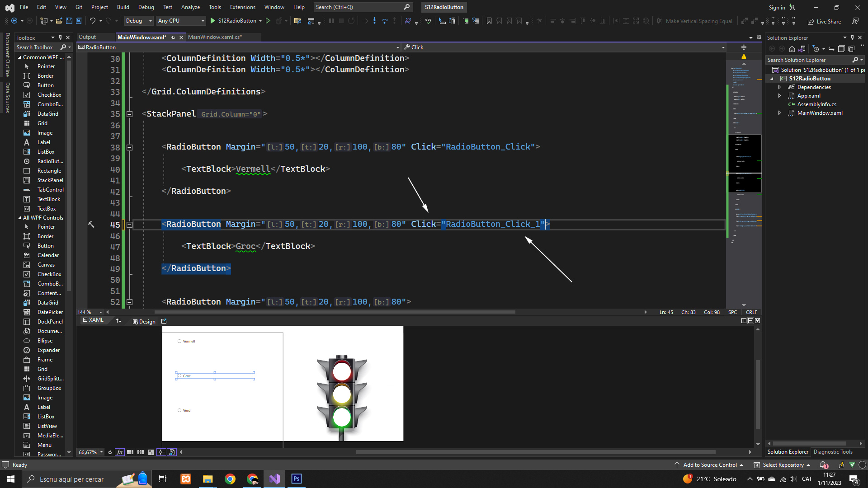Swap XAML and Design panes icon

(118, 321)
